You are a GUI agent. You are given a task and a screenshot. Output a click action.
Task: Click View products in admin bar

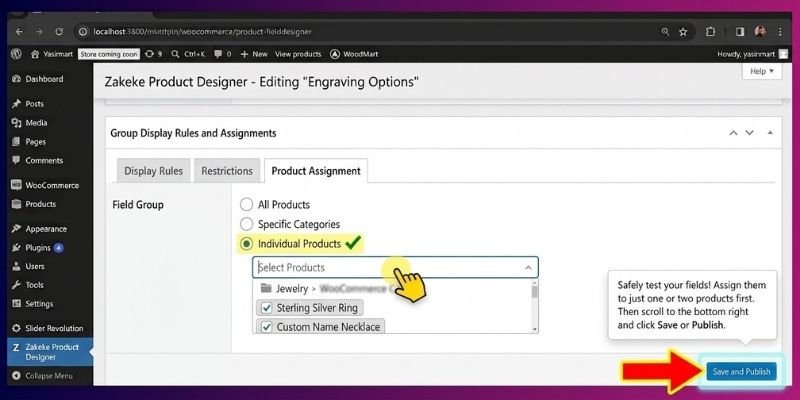tap(298, 54)
